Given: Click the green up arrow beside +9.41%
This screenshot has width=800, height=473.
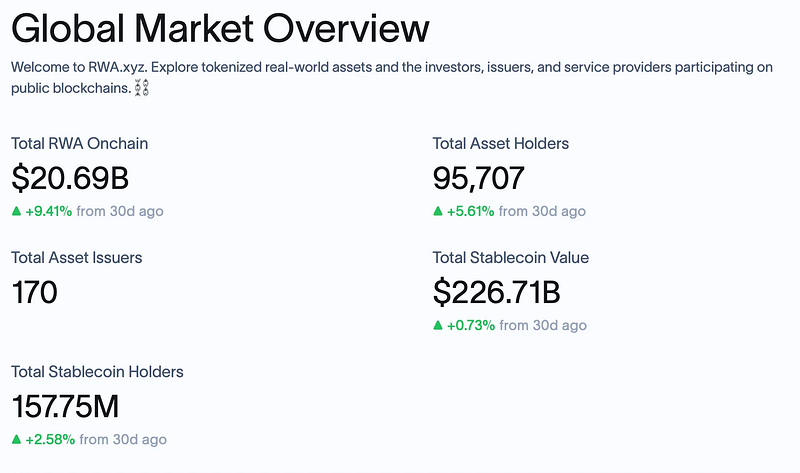Looking at the screenshot, I should coord(17,211).
